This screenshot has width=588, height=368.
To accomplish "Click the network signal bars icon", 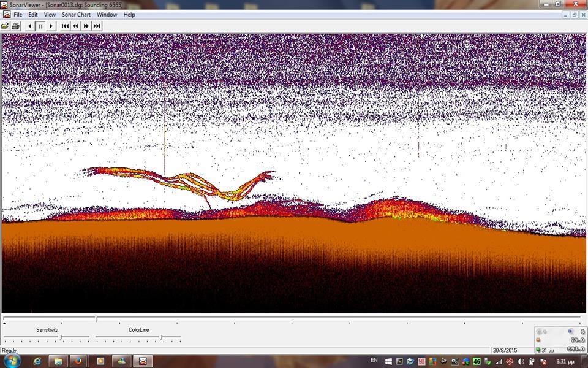I will pos(499,362).
